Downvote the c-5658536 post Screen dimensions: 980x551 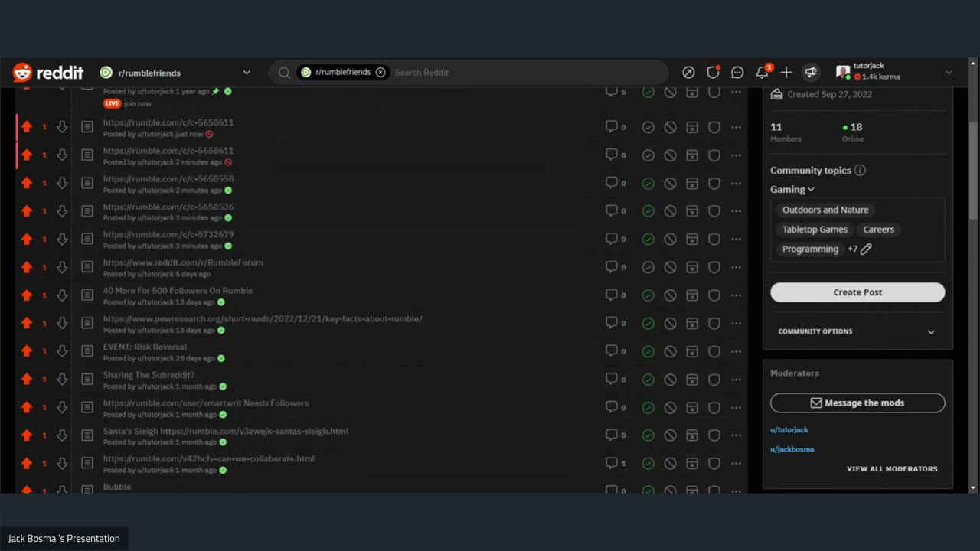[62, 211]
